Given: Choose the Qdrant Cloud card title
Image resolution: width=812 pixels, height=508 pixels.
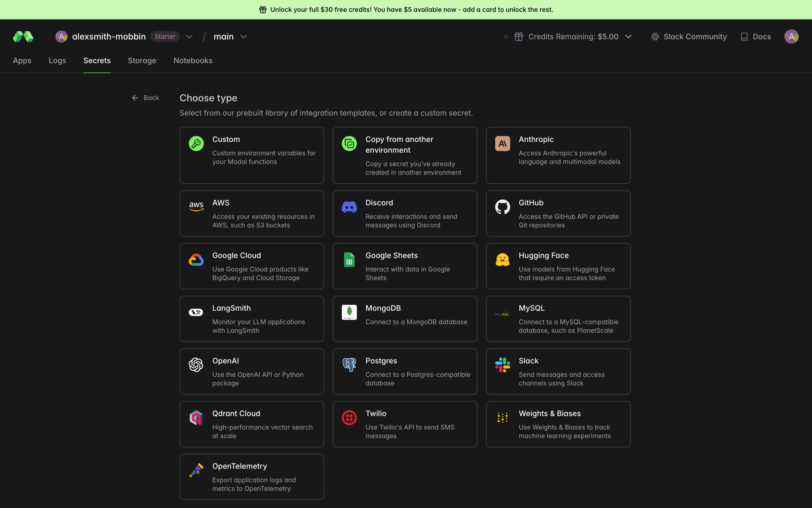Looking at the screenshot, I should pos(236,414).
